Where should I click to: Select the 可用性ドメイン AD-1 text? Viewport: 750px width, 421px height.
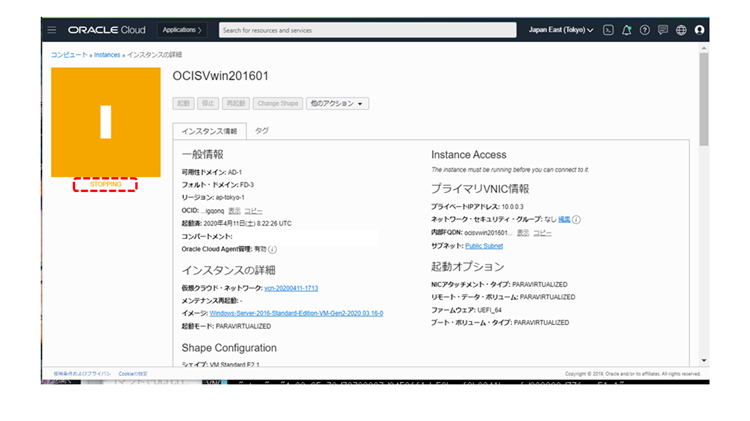[211, 172]
